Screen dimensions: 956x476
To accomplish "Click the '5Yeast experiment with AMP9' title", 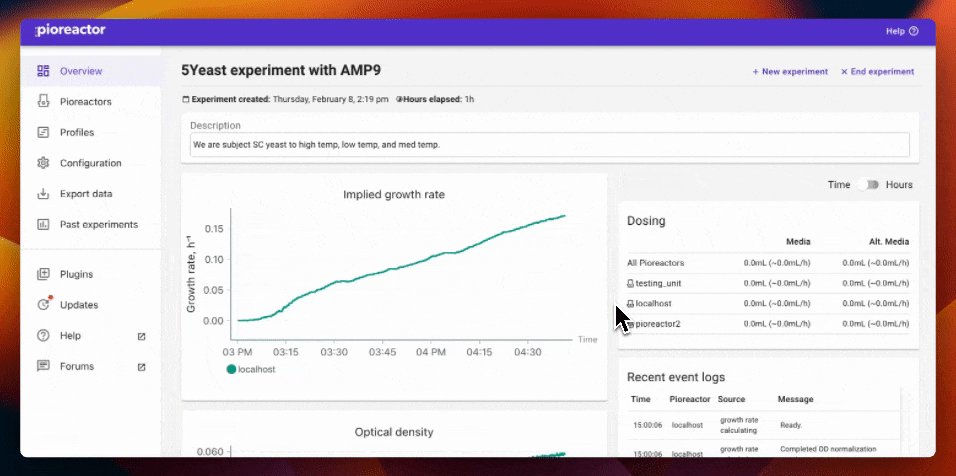I will (x=281, y=70).
